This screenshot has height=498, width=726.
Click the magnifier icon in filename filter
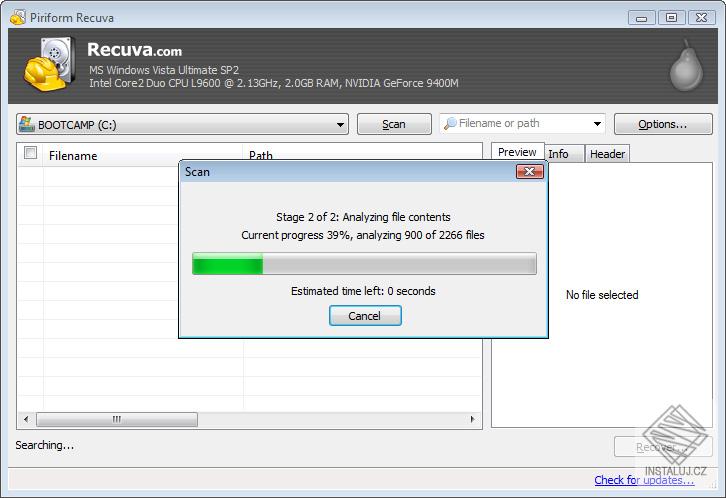pyautogui.click(x=450, y=124)
